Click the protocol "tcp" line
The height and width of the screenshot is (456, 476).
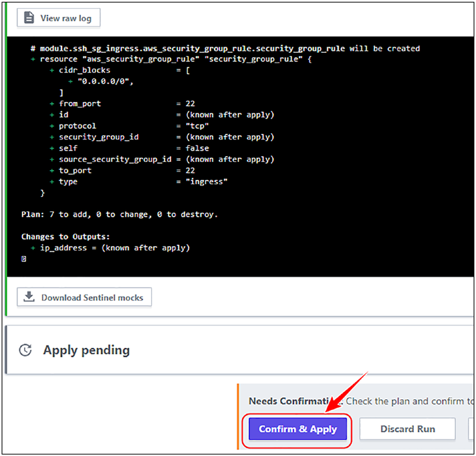[129, 126]
